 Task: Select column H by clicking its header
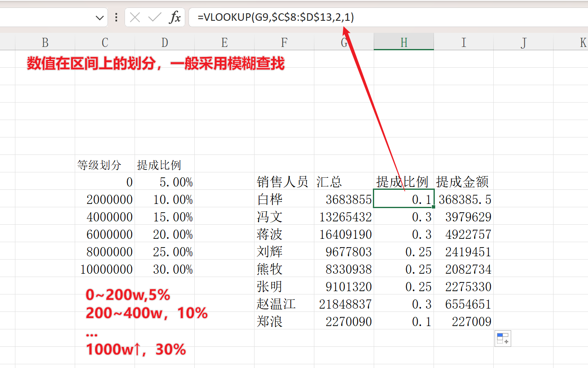pyautogui.click(x=403, y=42)
